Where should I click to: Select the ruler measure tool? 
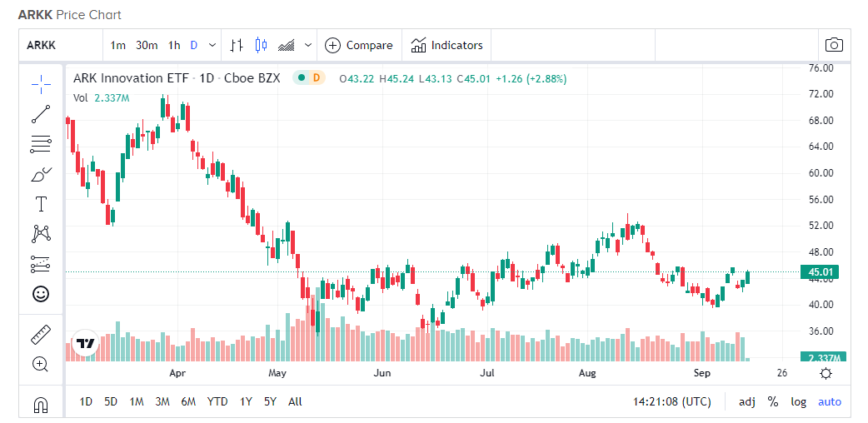click(x=41, y=335)
